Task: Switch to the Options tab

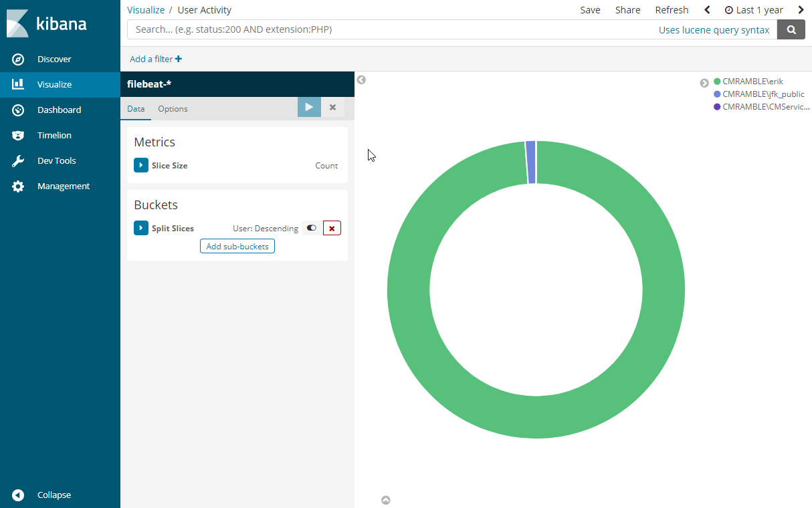Action: [173, 109]
